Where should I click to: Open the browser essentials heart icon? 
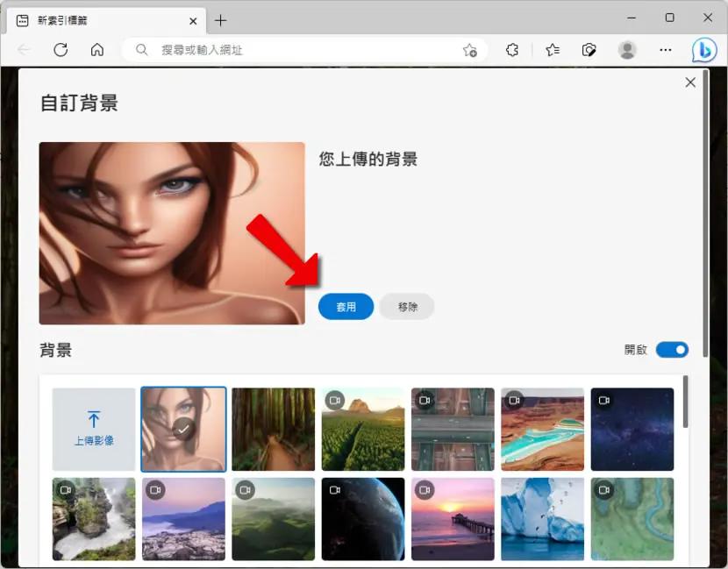coord(589,50)
